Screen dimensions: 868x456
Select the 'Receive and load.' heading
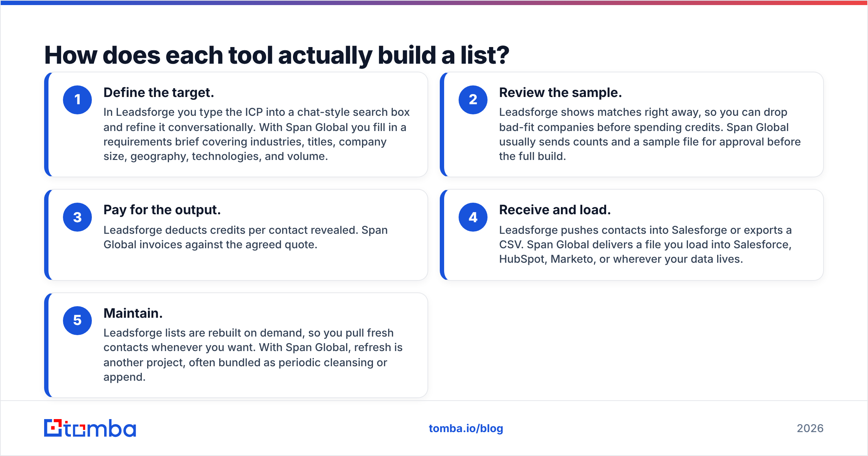pos(555,210)
